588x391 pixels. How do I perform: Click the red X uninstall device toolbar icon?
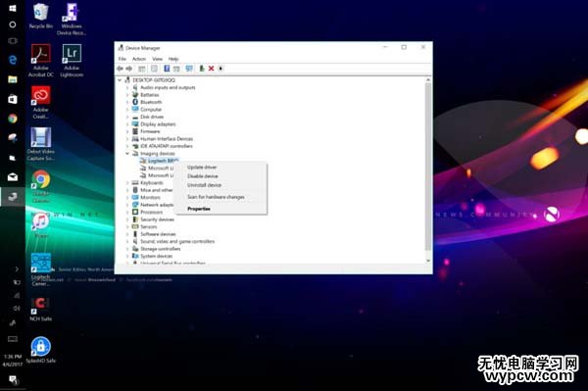[211, 69]
